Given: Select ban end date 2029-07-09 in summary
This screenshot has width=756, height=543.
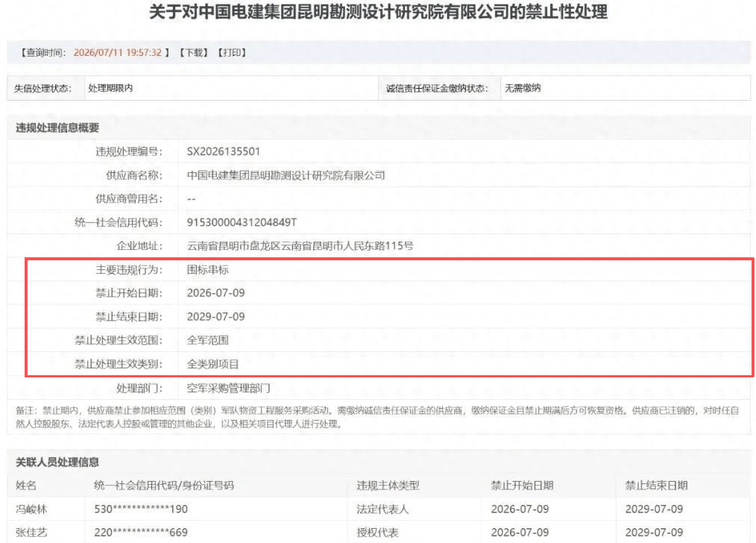Looking at the screenshot, I should pyautogui.click(x=216, y=317).
